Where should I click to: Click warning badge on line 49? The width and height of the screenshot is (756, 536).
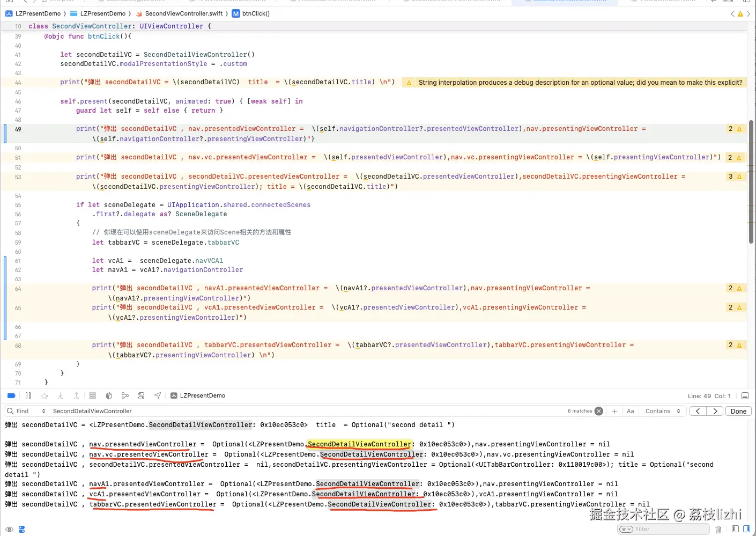pos(735,129)
